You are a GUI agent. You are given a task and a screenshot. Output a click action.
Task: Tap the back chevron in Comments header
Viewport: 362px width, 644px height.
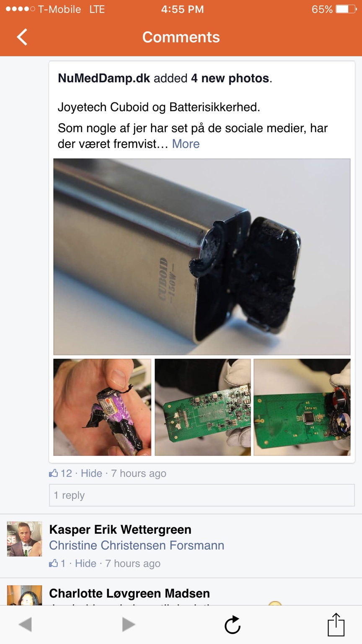point(22,37)
